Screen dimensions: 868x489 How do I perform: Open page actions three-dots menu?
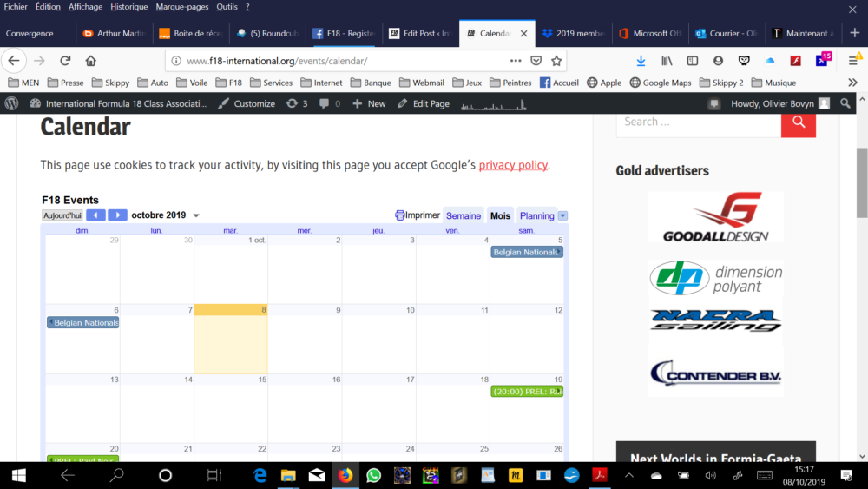[516, 61]
